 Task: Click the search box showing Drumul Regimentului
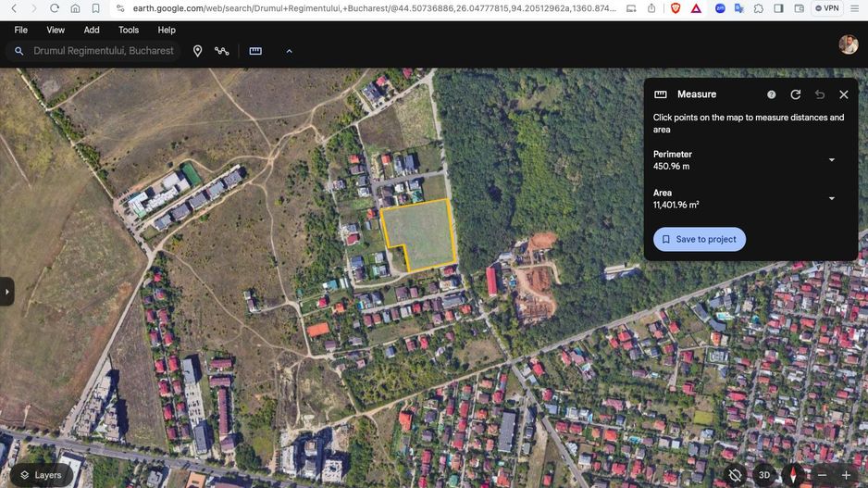103,51
